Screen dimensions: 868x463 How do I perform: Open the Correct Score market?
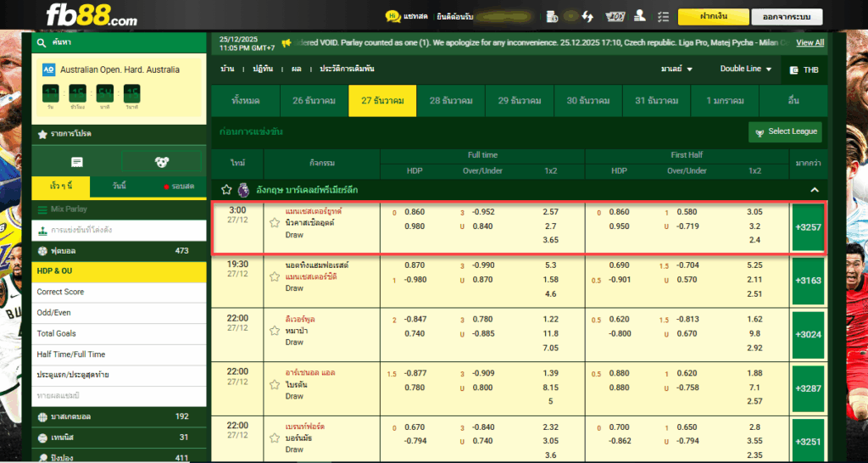119,292
